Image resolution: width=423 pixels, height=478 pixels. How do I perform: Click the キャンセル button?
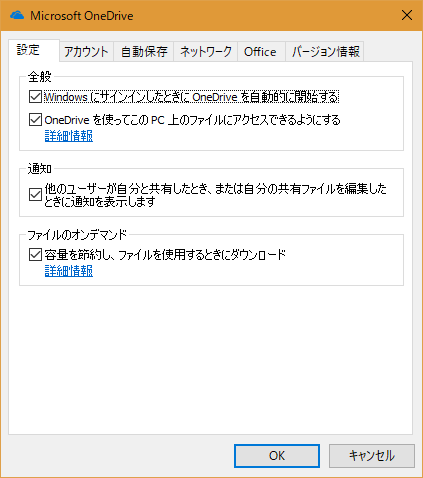coord(372,456)
